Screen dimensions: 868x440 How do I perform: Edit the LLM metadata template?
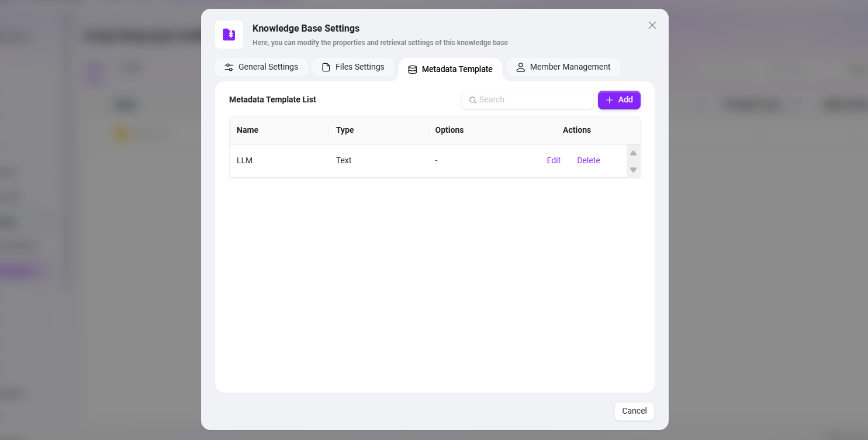[554, 160]
